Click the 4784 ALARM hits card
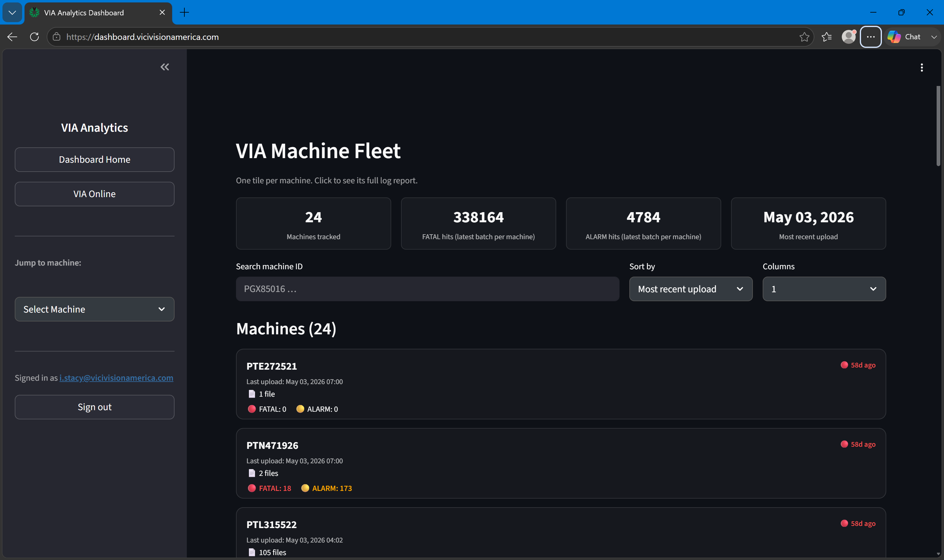The width and height of the screenshot is (944, 560). coord(643,224)
